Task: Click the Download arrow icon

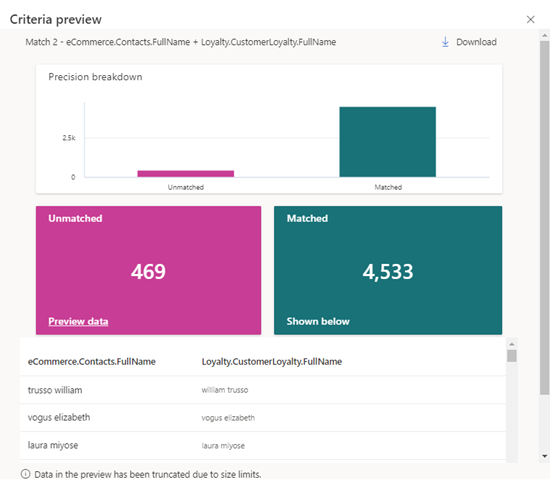Action: (x=445, y=42)
